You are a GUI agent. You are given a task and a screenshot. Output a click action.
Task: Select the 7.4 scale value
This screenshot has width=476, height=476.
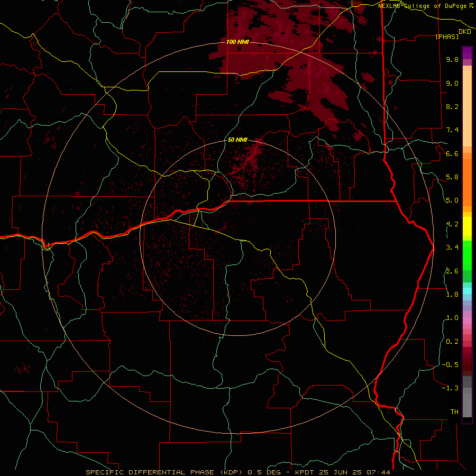point(452,130)
